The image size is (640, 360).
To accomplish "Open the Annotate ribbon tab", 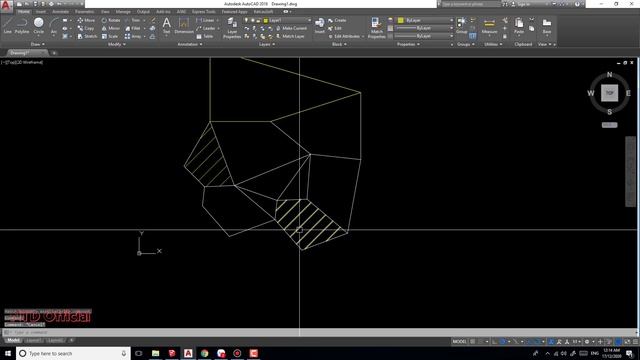I will 60,11.
